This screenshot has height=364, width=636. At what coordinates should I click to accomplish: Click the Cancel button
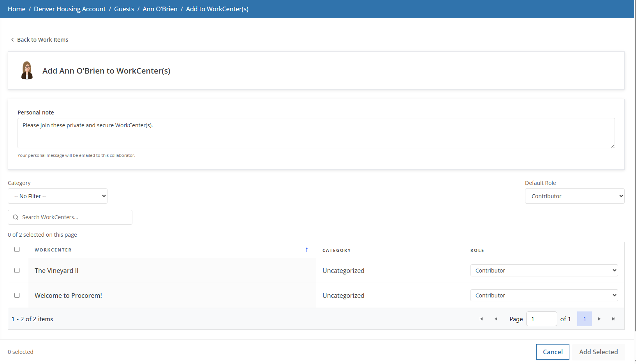click(553, 352)
